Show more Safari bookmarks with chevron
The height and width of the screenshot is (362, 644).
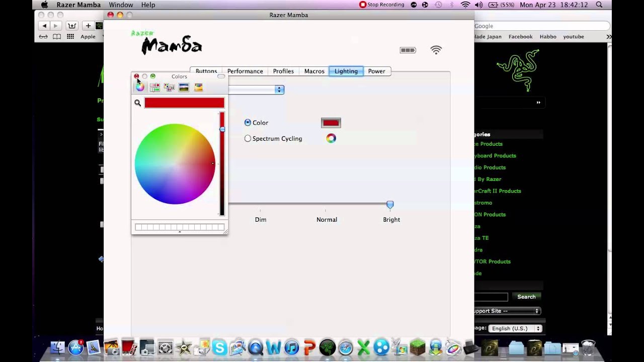click(x=609, y=37)
